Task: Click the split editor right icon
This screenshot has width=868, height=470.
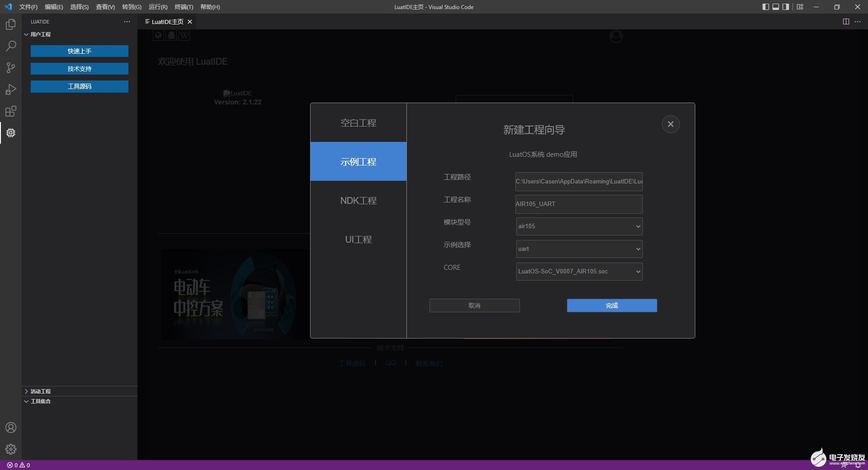Action: 846,22
